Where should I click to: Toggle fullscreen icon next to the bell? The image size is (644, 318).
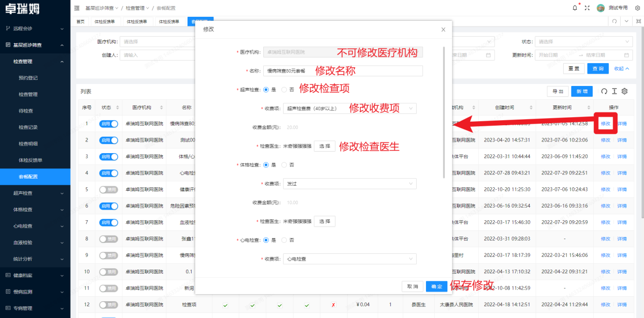pyautogui.click(x=588, y=8)
